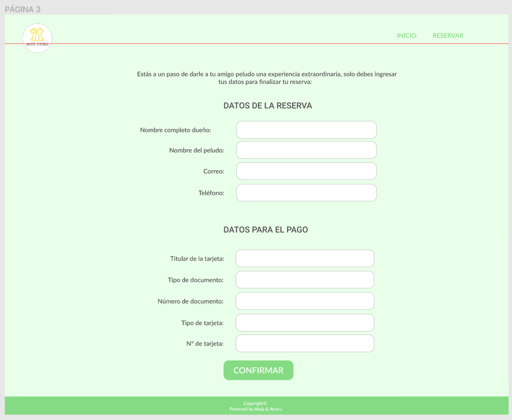Viewport: 512px width, 420px height.
Task: Open the INICIO navigation link
Action: point(407,36)
